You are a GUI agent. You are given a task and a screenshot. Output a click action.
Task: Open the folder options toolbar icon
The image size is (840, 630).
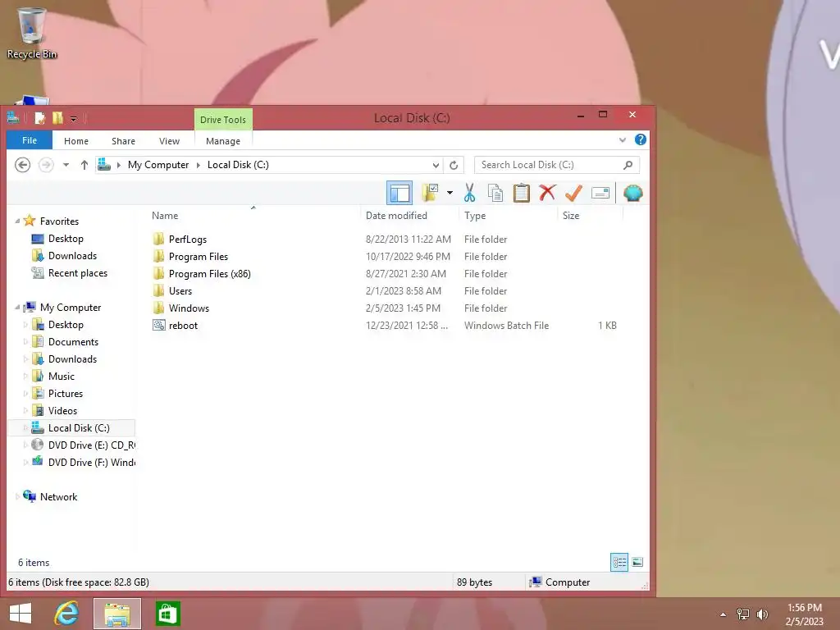(430, 193)
